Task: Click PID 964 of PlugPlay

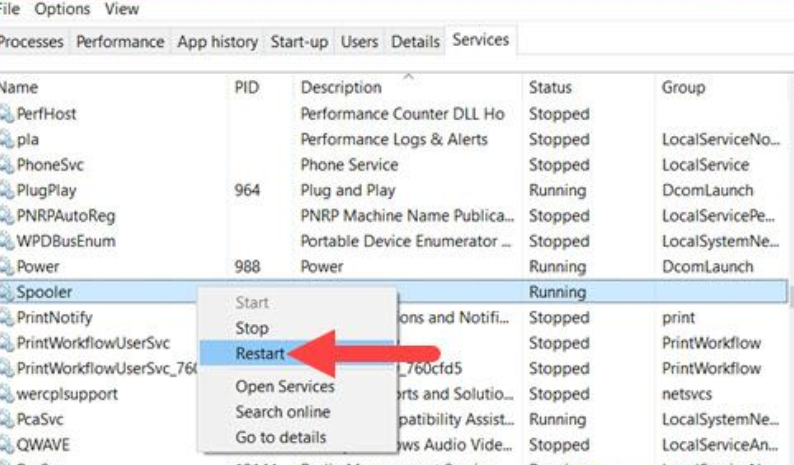Action: [x=247, y=190]
